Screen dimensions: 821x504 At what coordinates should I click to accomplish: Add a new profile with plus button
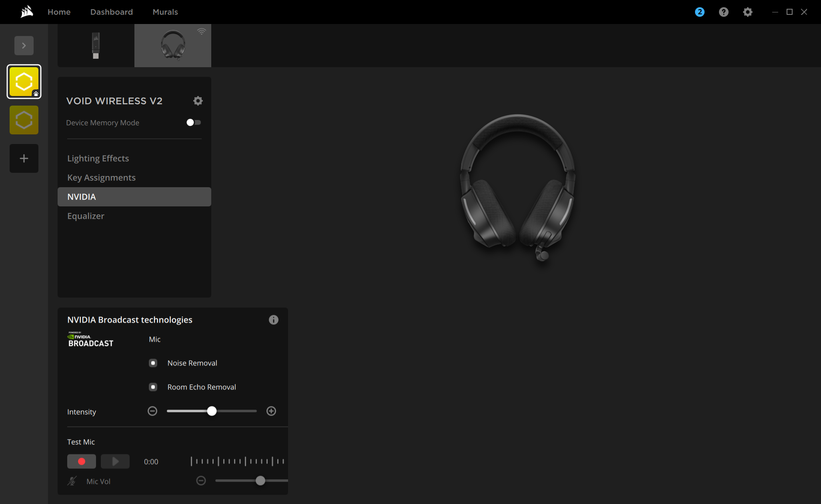coord(24,158)
